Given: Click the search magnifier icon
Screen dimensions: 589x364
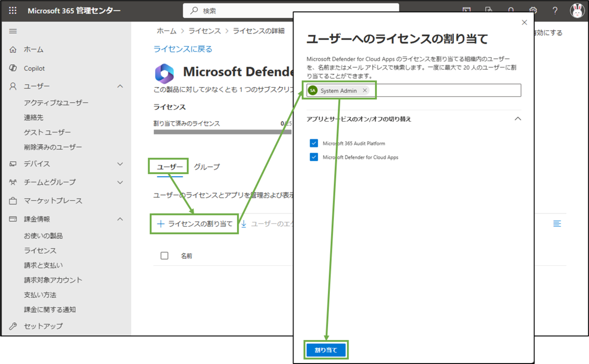Looking at the screenshot, I should (194, 11).
